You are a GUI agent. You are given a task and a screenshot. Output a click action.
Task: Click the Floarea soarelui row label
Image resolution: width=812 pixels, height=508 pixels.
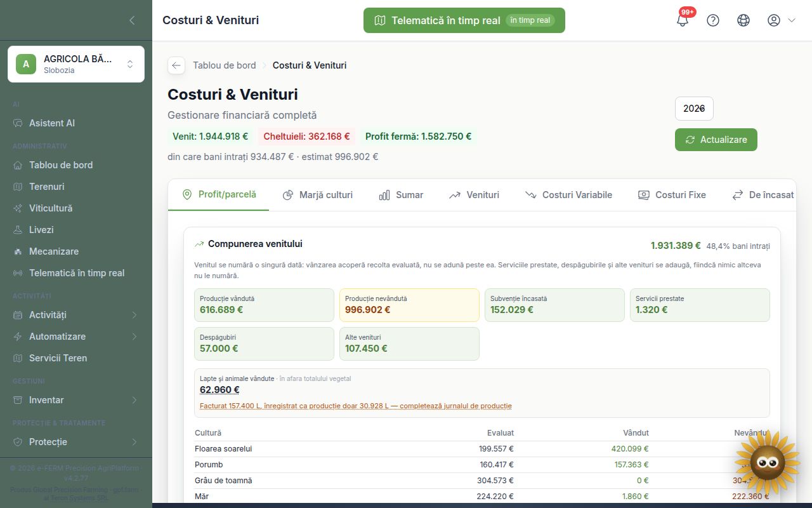click(223, 449)
